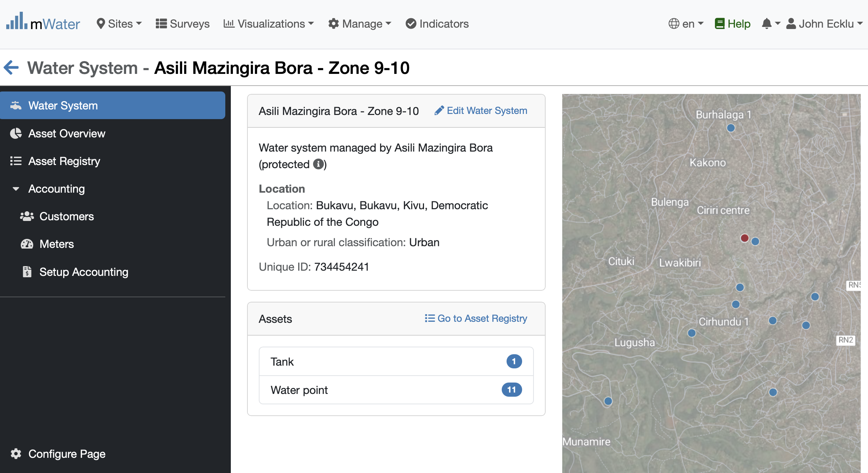Click the Munamire map label
Screen dimensions: 868x473
pos(586,442)
